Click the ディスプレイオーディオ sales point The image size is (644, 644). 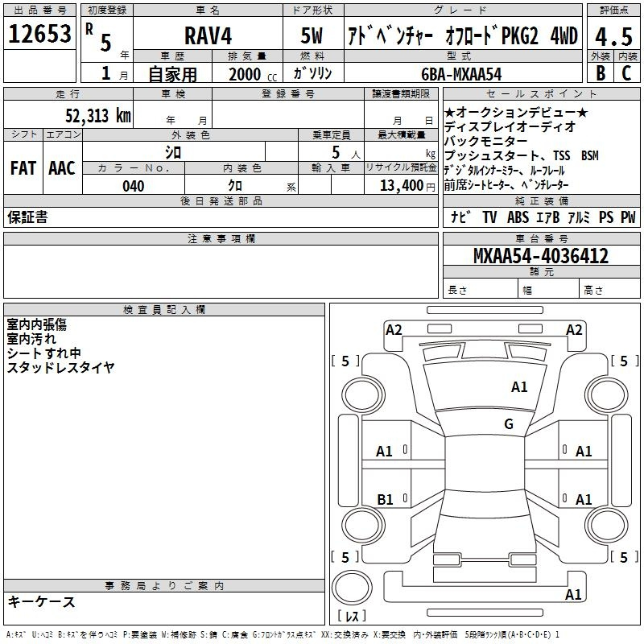pos(510,126)
